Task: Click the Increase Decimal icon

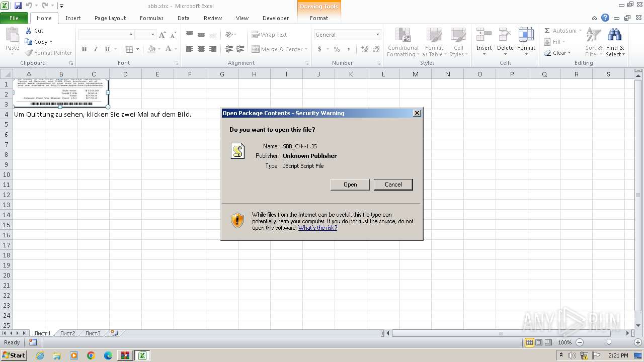Action: pos(364,49)
